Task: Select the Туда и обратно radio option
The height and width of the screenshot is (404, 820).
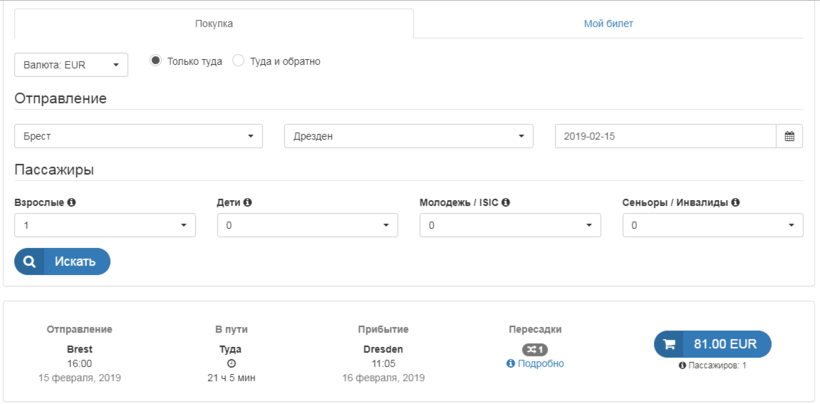Action: 238,61
